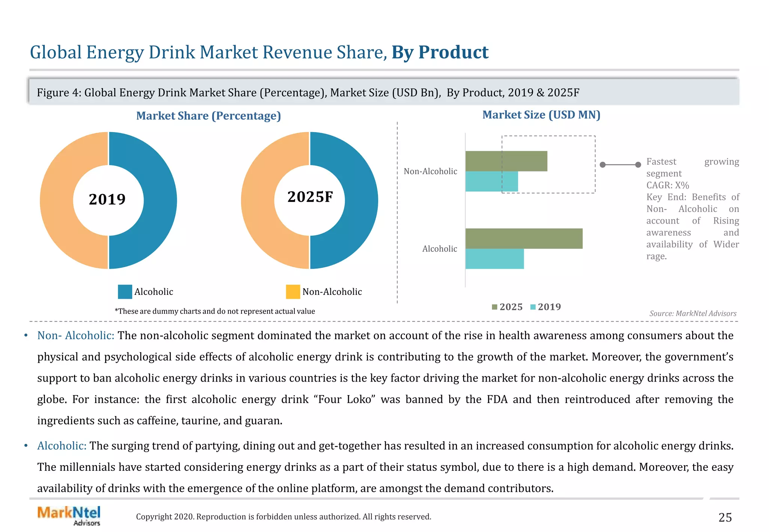Click the Source: MarkNtel Advisors text
The width and height of the screenshot is (769, 532).
tap(693, 313)
